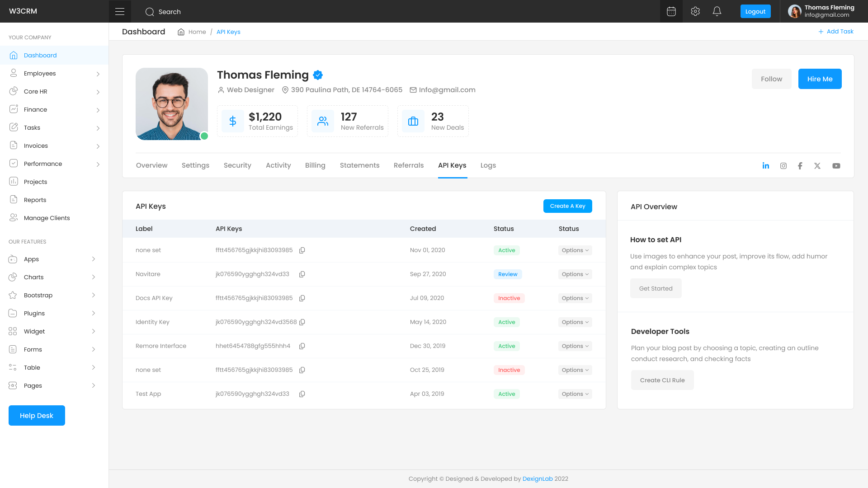Open the calendar icon in the top bar

coord(671,11)
